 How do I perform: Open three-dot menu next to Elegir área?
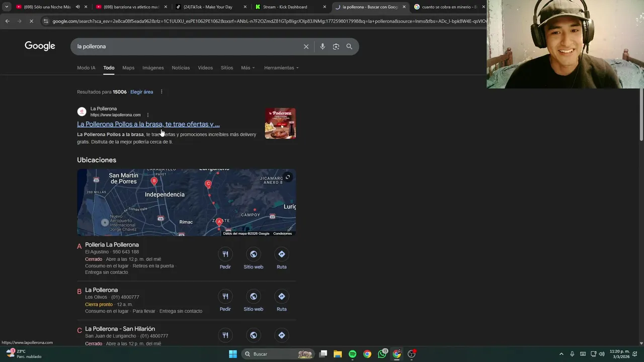point(162,92)
